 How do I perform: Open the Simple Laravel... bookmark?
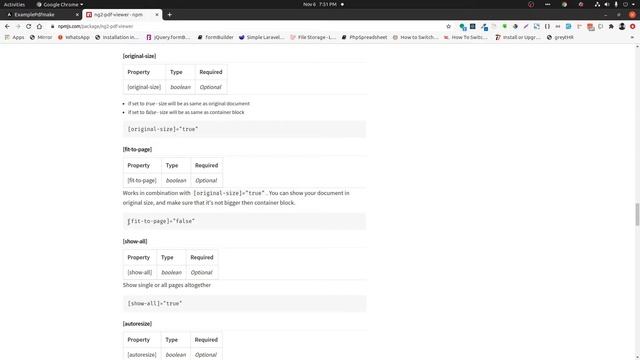point(261,37)
